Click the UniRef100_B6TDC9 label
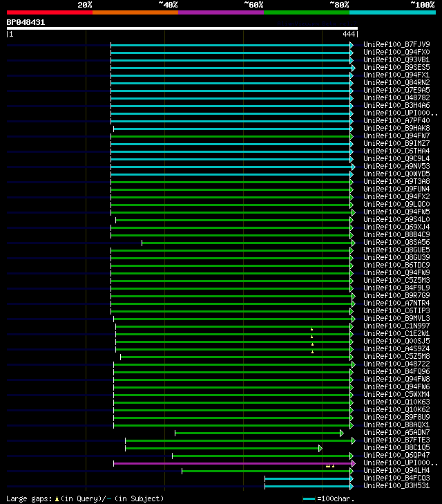442x504 pixels. [396, 265]
